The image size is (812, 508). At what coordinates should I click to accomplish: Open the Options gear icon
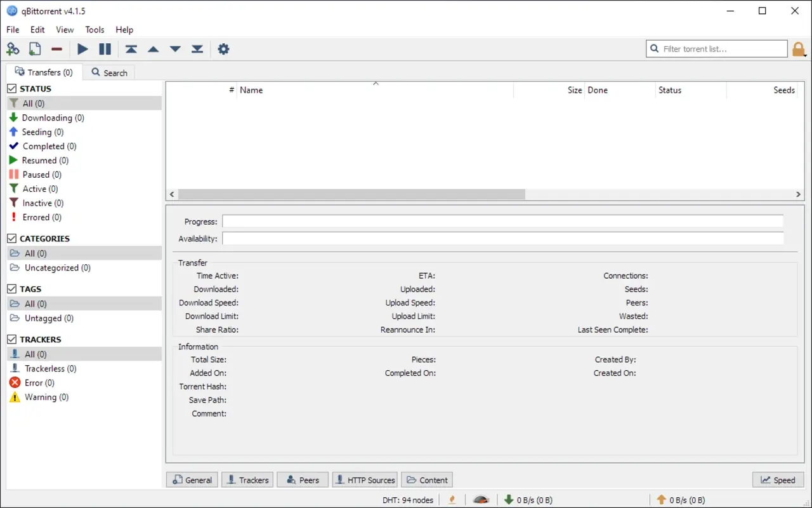pyautogui.click(x=223, y=48)
